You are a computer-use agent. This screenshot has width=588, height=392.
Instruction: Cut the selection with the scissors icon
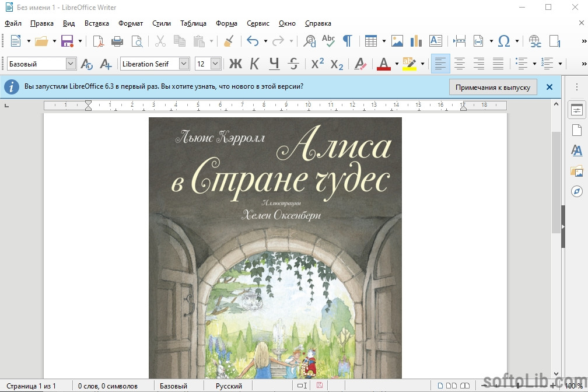(x=160, y=41)
